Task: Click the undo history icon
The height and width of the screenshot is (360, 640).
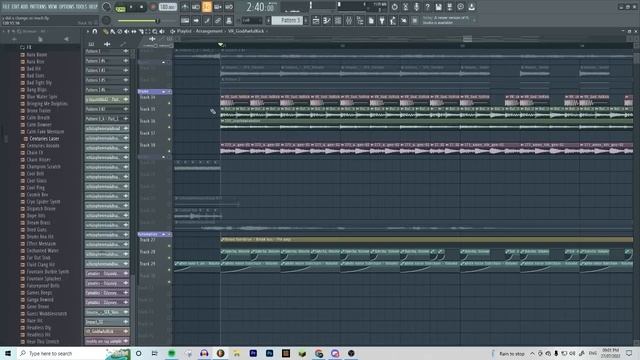Action: [x=394, y=7]
